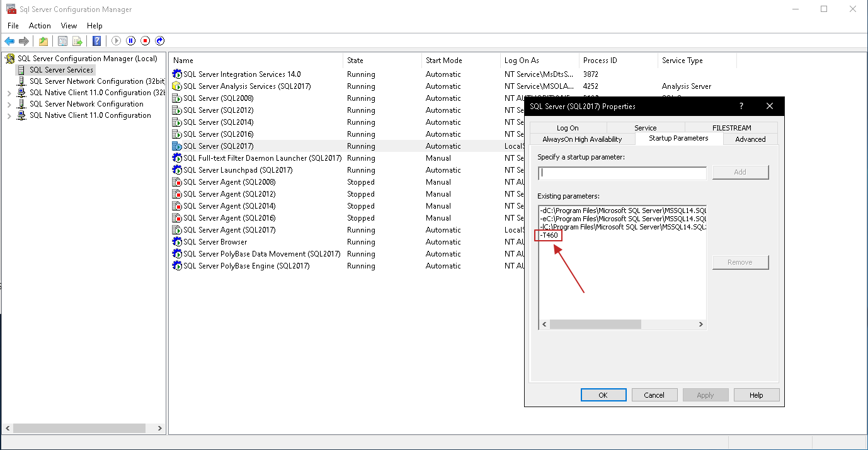This screenshot has width=868, height=450.
Task: Sort by the Process ID column header
Action: tap(619, 61)
